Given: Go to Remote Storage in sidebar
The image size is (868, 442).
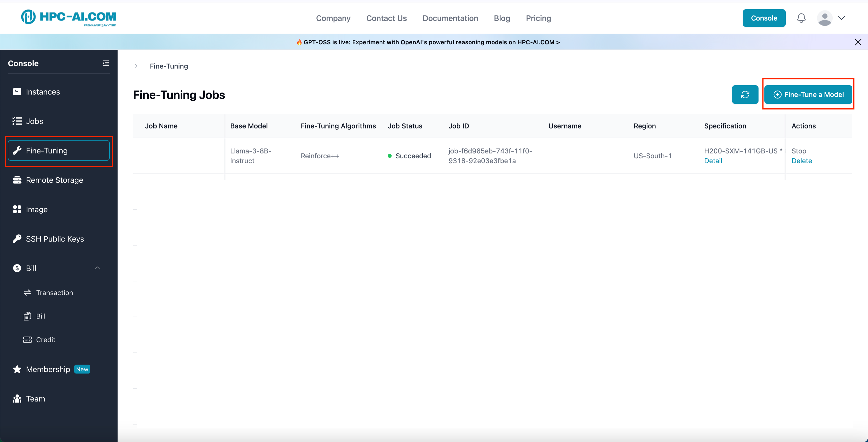Looking at the screenshot, I should point(54,180).
